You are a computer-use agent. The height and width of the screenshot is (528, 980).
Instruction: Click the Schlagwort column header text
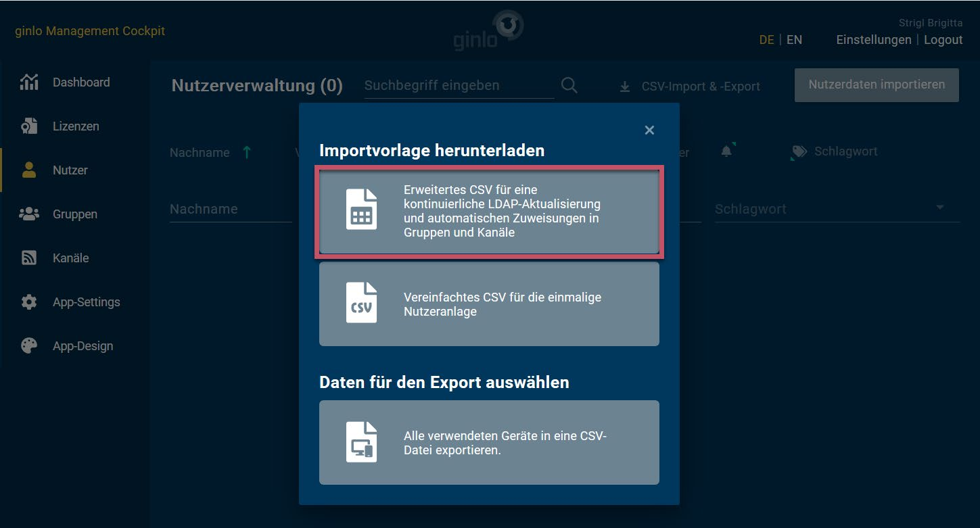[845, 151]
